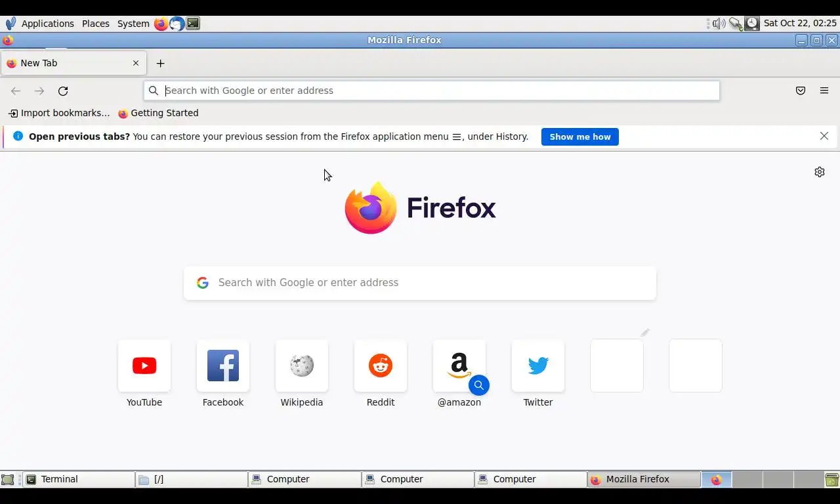This screenshot has height=504, width=840.
Task: Launch terminal from top panel icon
Action: (193, 24)
